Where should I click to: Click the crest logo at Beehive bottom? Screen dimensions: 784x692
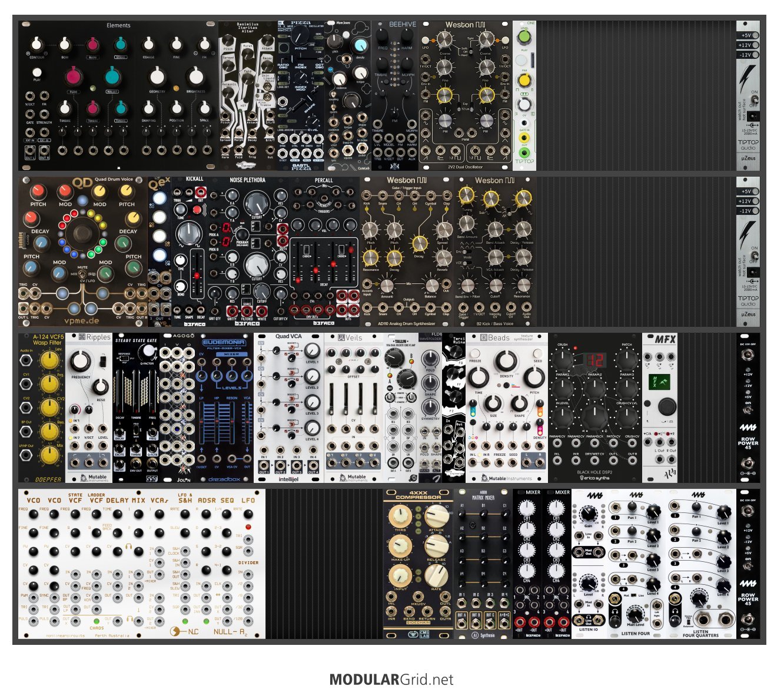pos(394,167)
